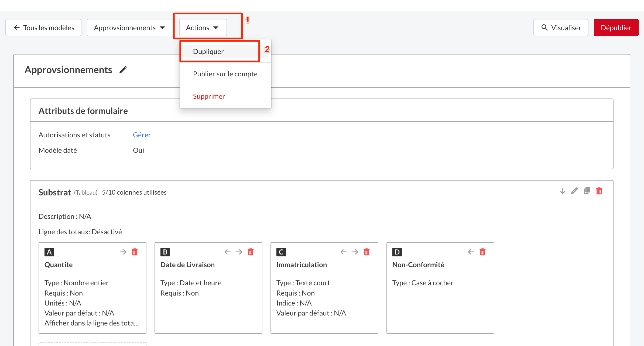
Task: Click the red Dépublier button
Action: 616,28
